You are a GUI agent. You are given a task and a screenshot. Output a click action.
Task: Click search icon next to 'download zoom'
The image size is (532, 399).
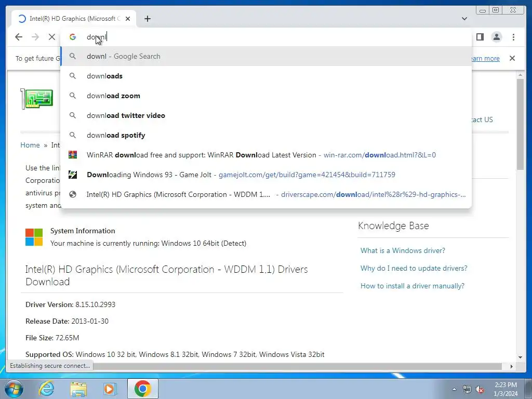73,96
